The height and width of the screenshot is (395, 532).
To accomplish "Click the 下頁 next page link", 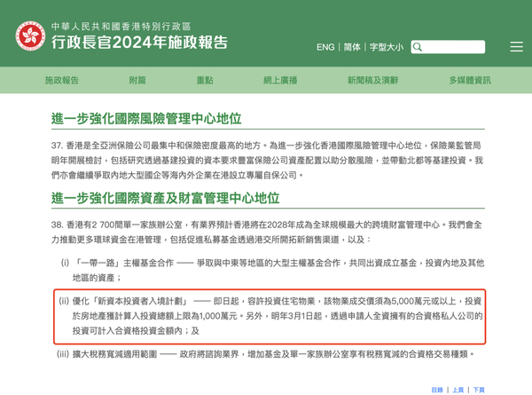I will click(x=479, y=390).
